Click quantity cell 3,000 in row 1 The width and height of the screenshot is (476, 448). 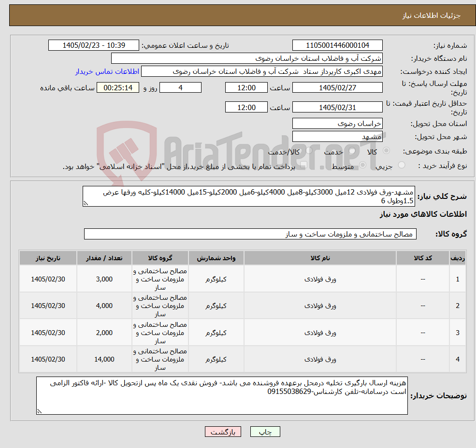coord(104,279)
